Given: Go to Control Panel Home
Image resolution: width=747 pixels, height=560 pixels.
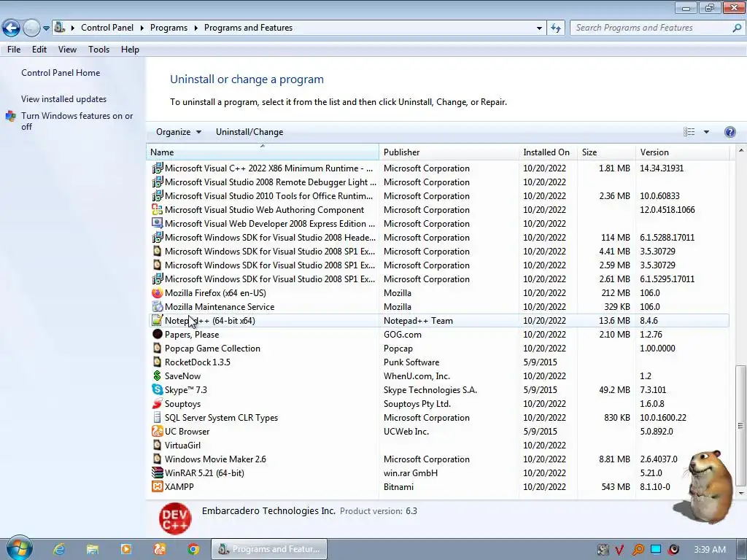Looking at the screenshot, I should pos(61,73).
